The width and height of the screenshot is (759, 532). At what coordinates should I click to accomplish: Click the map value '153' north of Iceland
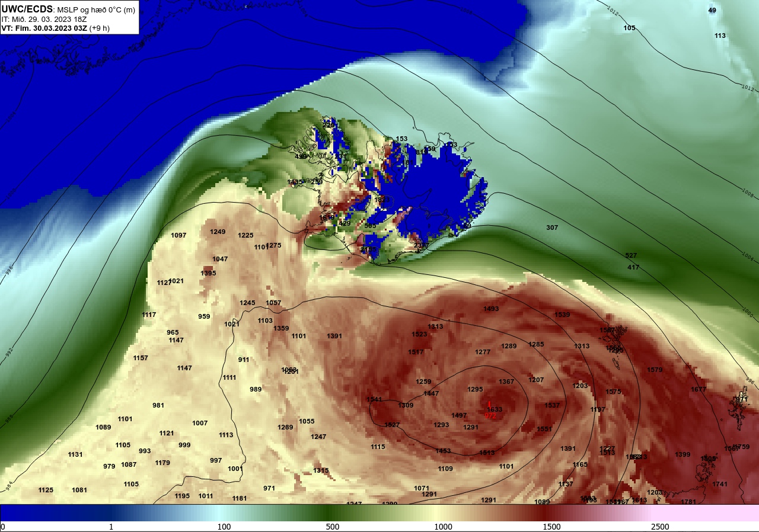(x=401, y=139)
